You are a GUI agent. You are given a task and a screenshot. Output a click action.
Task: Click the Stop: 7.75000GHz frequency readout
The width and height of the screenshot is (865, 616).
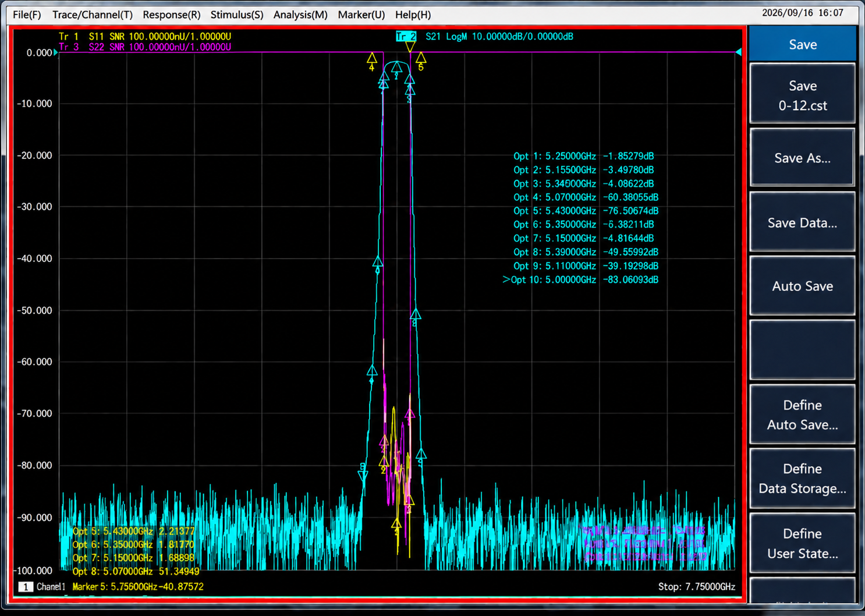[697, 587]
